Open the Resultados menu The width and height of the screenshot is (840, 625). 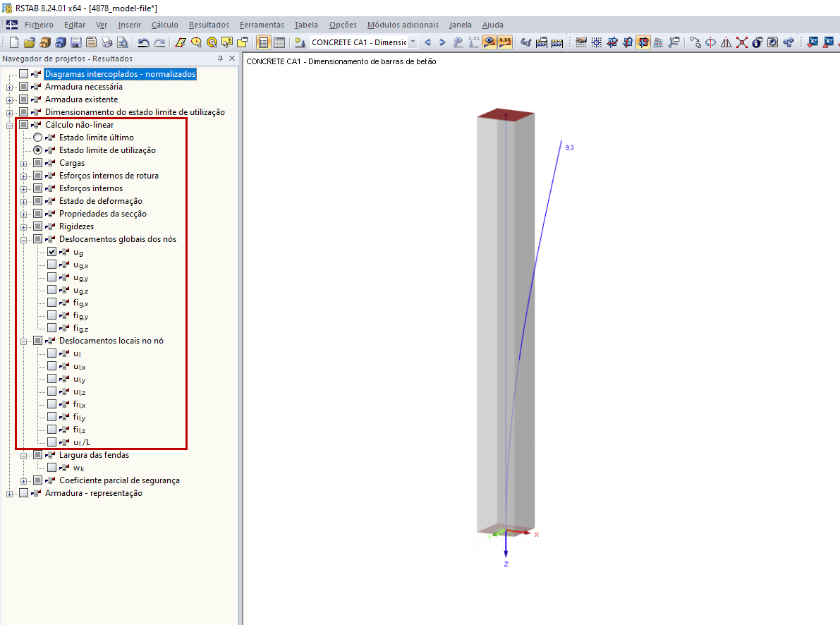click(208, 25)
